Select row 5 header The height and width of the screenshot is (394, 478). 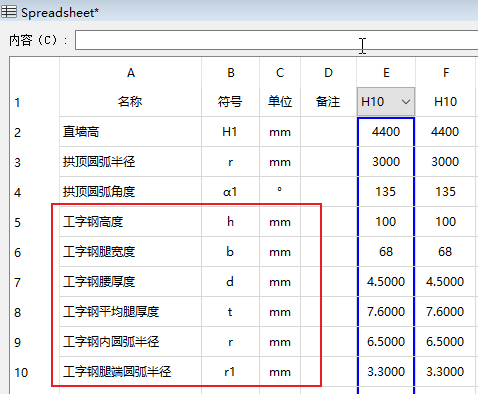click(x=34, y=222)
